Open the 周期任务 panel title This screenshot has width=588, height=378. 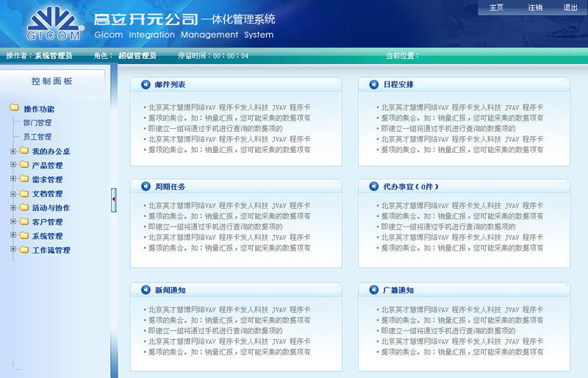coord(170,187)
